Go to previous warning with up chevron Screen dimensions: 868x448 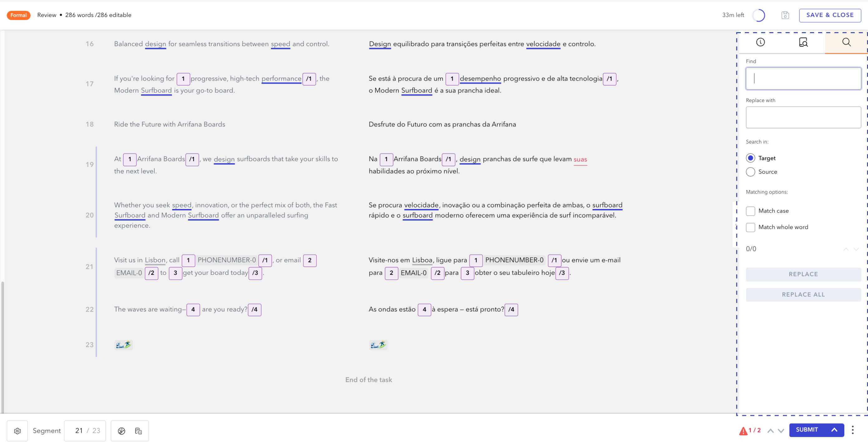[x=770, y=431]
